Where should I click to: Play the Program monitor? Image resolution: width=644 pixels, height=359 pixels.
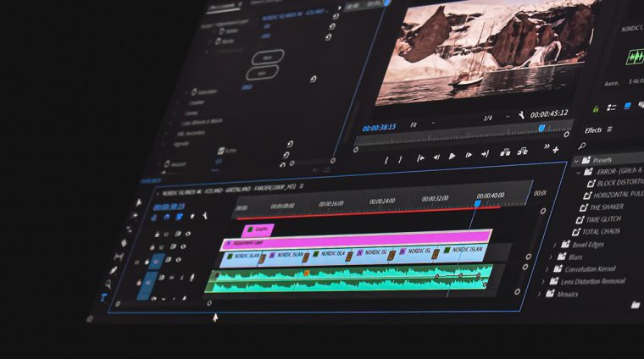click(452, 157)
